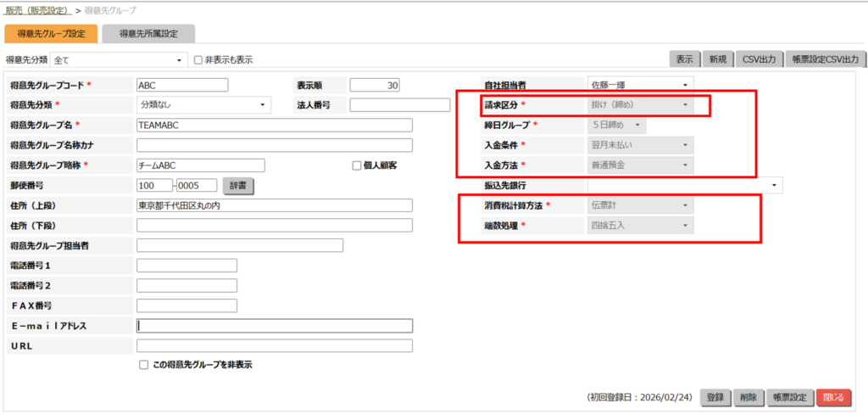This screenshot has width=868, height=420.
Task: Check the 個人顧客 checkbox
Action: [x=357, y=165]
